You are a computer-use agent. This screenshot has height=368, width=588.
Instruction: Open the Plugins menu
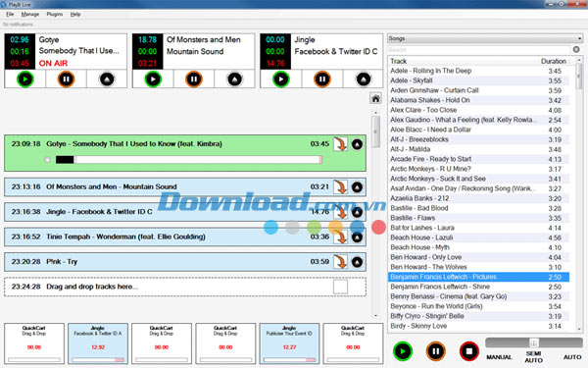coord(54,15)
